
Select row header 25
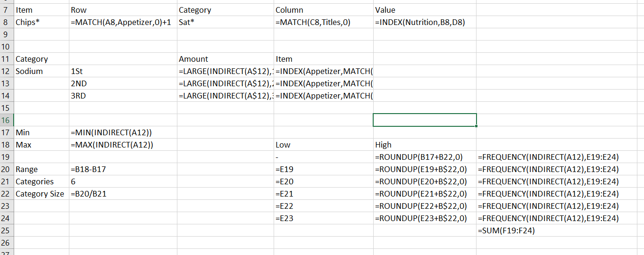pos(6,230)
